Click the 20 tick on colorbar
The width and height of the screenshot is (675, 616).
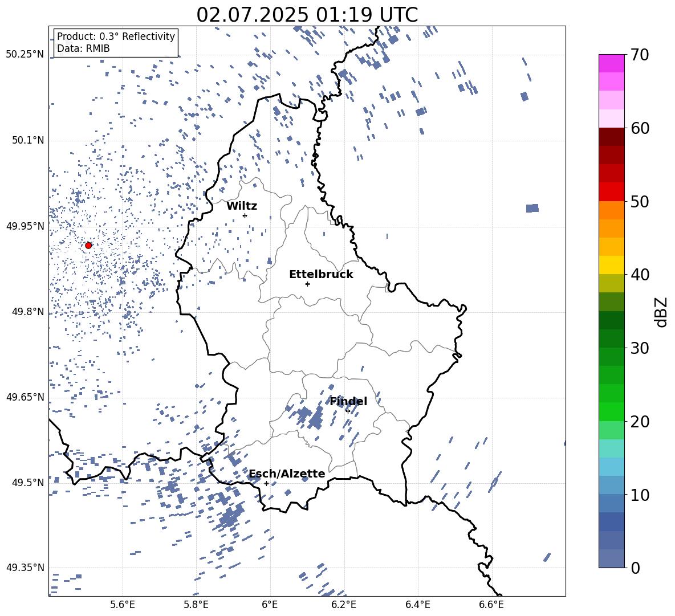pos(640,421)
